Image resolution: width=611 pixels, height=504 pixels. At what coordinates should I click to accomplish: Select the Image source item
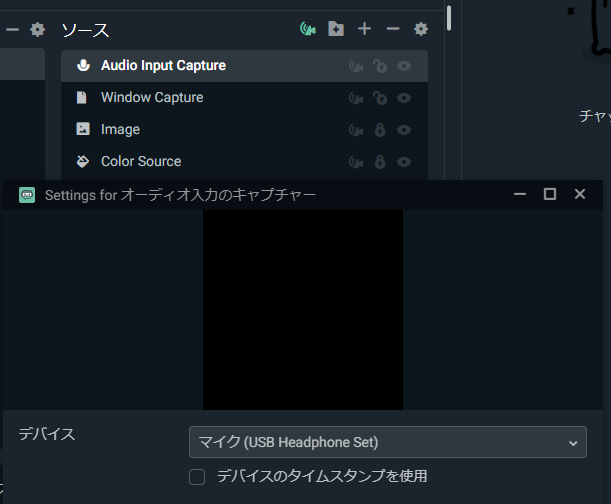(x=120, y=130)
